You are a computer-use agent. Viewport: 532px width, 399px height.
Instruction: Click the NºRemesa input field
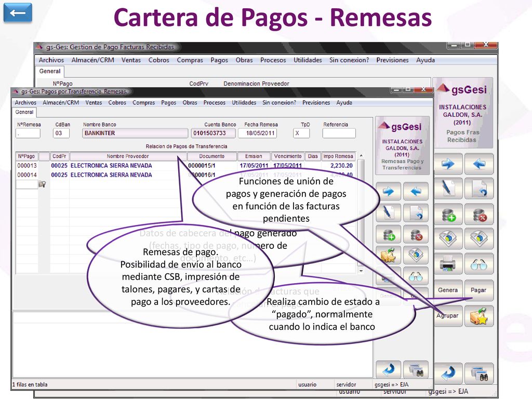tap(28, 133)
